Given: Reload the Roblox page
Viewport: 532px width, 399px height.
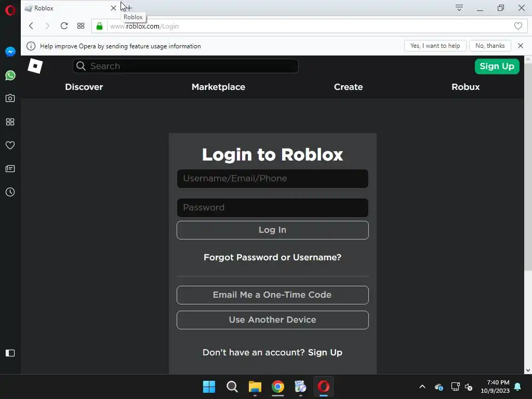Looking at the screenshot, I should 64,26.
